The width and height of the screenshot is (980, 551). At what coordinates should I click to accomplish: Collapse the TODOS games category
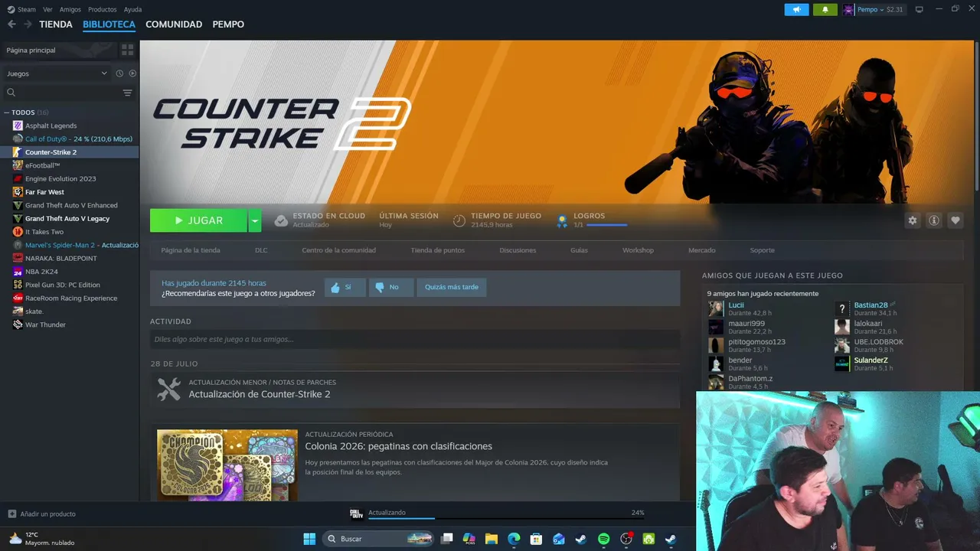tap(7, 112)
